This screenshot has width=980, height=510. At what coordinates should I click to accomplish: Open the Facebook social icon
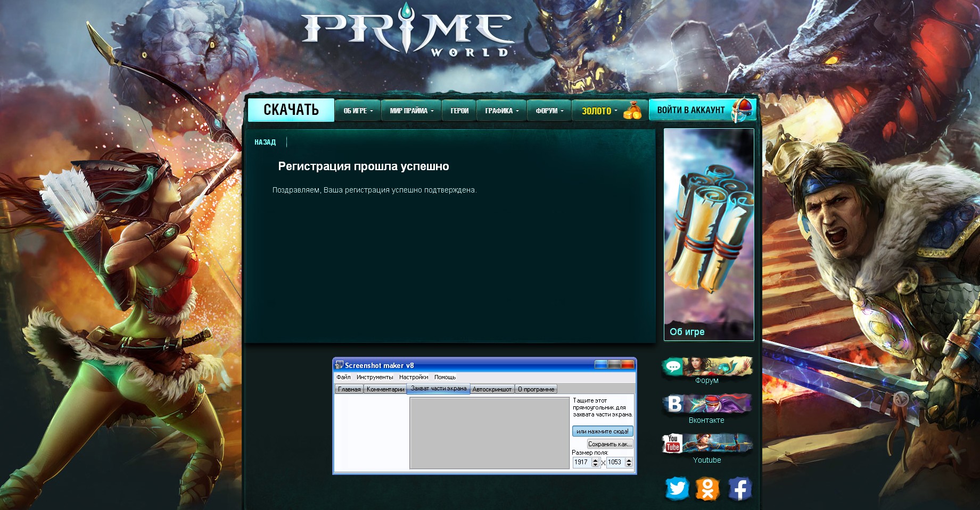[739, 488]
